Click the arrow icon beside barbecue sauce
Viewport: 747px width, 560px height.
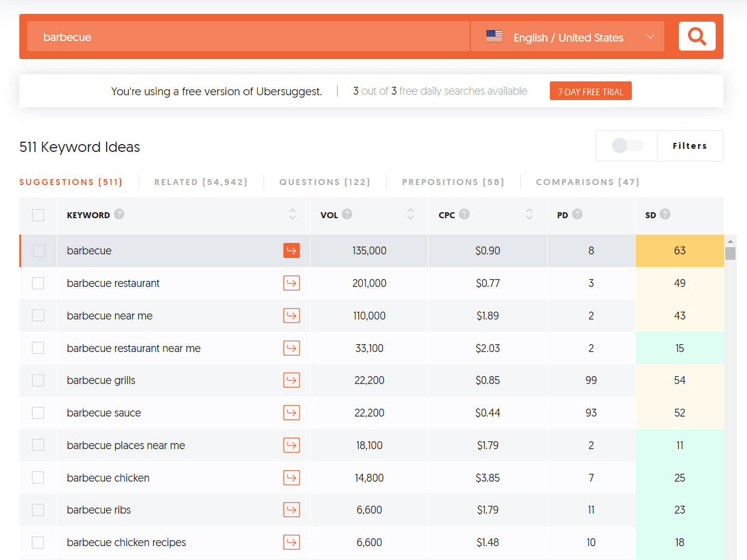tap(291, 412)
